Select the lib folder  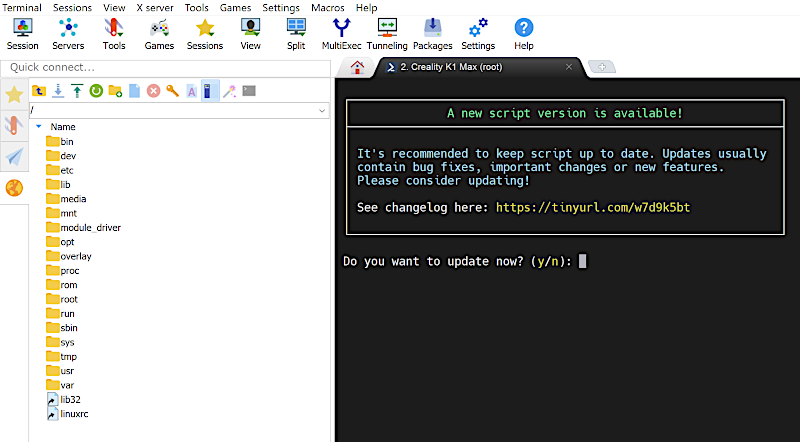pyautogui.click(x=58, y=184)
